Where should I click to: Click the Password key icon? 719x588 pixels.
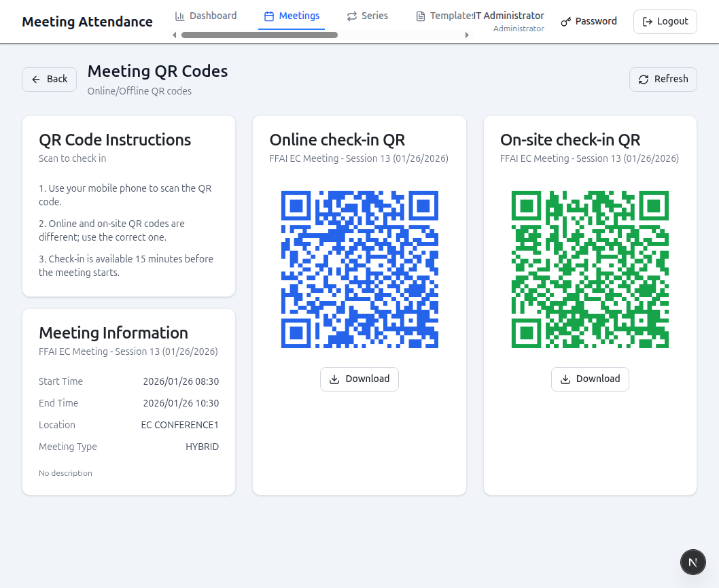click(x=566, y=22)
